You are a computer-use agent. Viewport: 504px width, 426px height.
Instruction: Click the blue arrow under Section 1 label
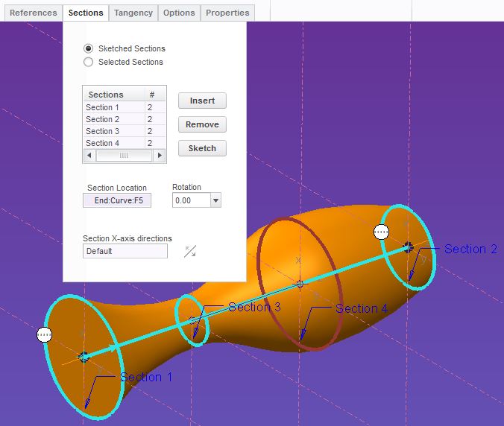[x=87, y=403]
